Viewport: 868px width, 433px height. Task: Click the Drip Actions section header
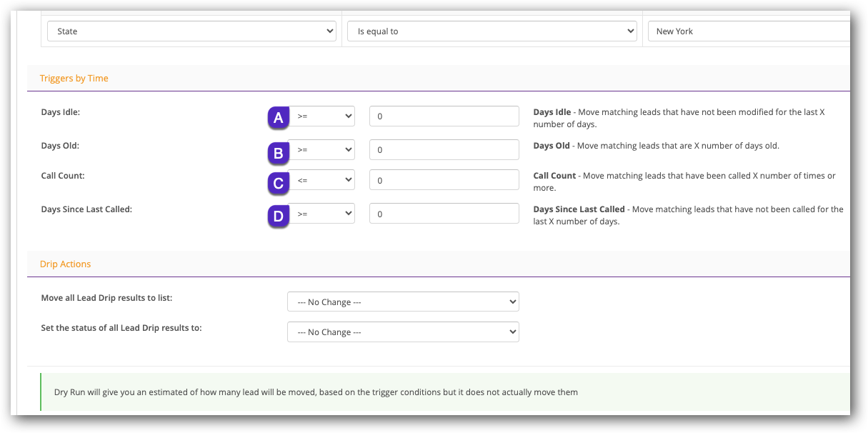tap(66, 264)
